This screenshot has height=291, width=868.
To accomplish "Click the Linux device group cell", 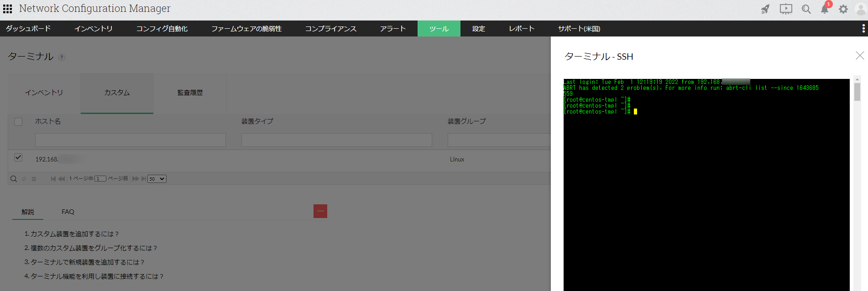I will [x=457, y=159].
